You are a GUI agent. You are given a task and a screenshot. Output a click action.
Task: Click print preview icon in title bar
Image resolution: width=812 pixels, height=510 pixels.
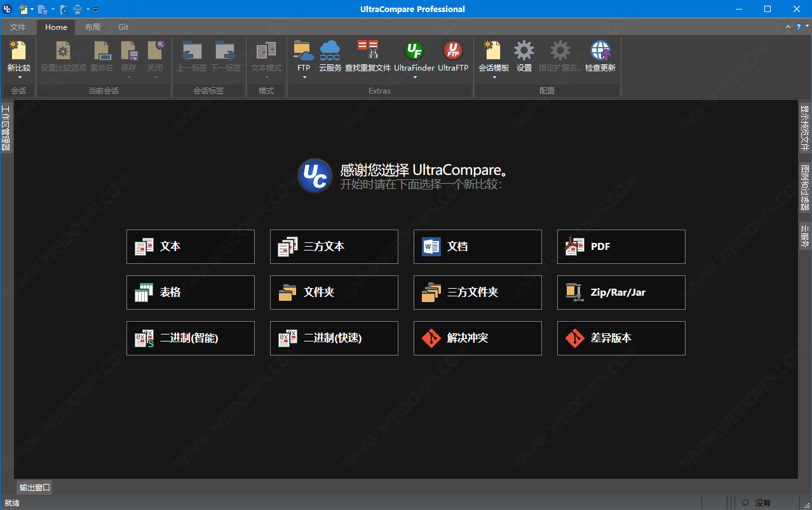pos(64,9)
